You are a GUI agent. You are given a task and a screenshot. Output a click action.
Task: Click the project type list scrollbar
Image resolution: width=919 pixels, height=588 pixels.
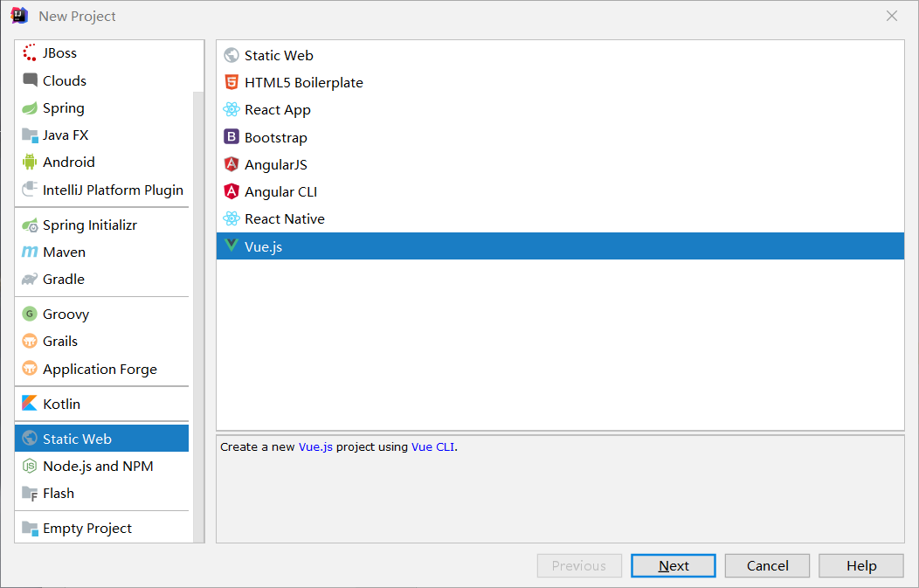(198, 316)
